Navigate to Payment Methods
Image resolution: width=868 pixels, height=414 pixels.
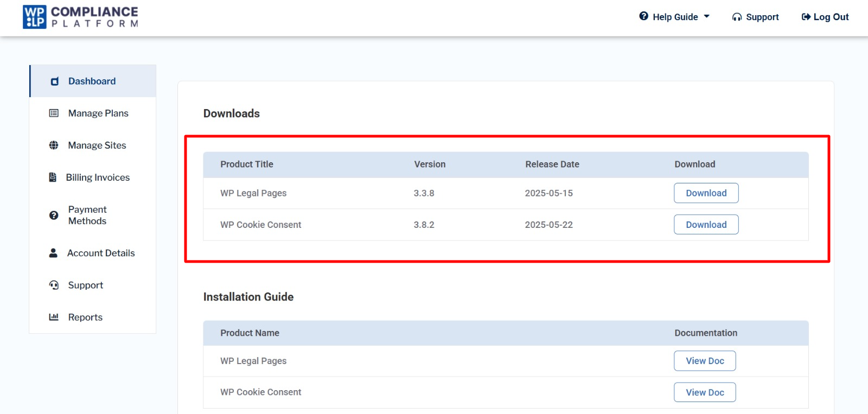pos(93,215)
